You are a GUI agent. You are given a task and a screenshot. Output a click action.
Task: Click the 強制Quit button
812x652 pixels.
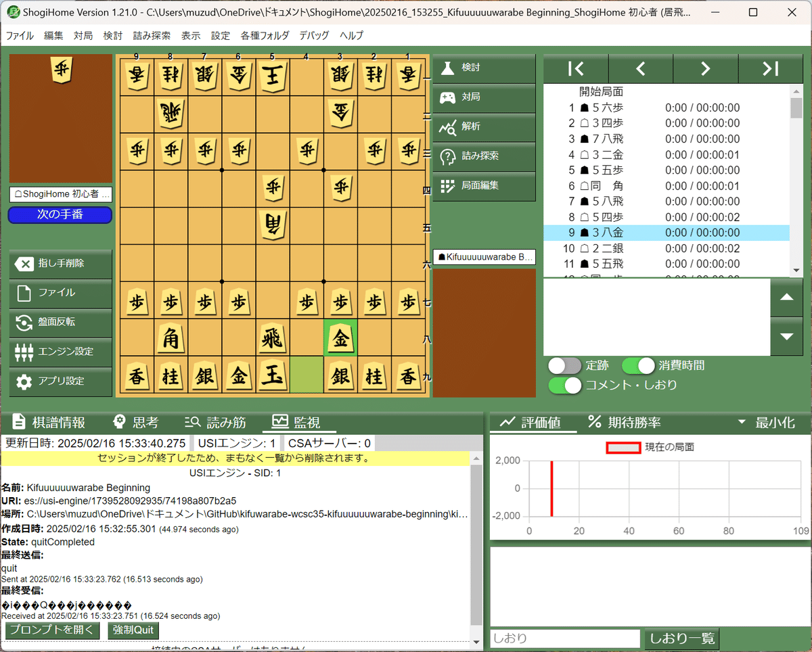point(134,630)
